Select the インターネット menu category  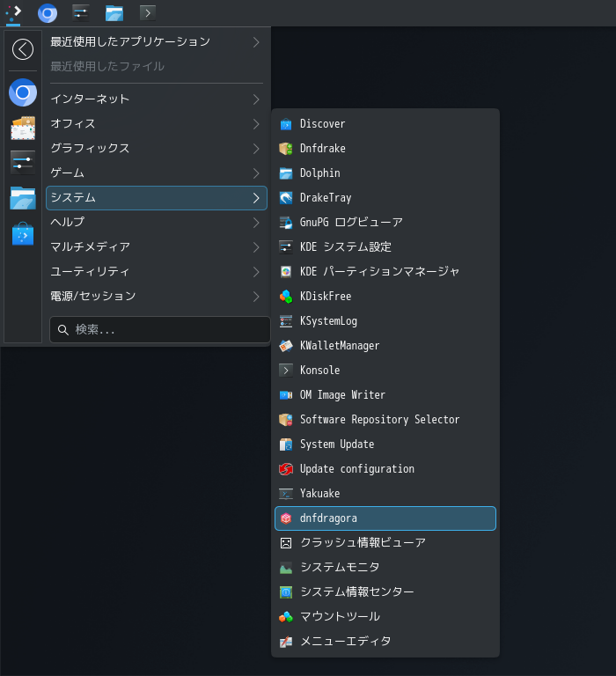point(157,99)
